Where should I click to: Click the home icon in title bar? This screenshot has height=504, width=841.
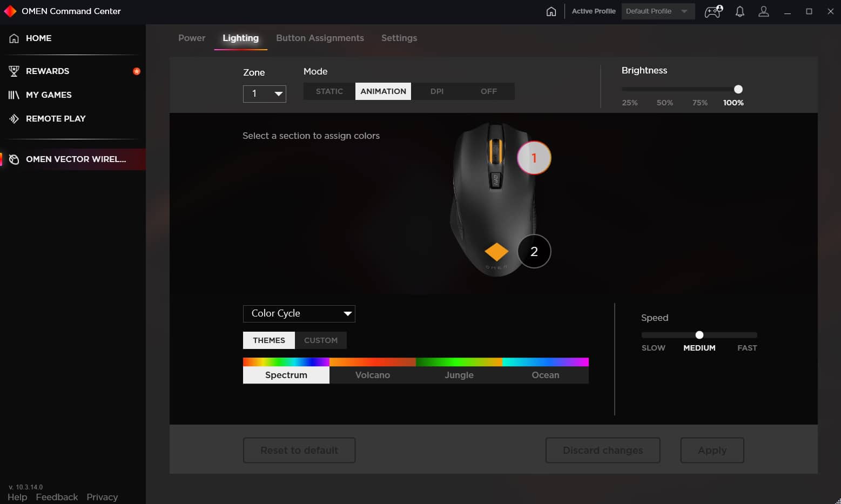(551, 11)
